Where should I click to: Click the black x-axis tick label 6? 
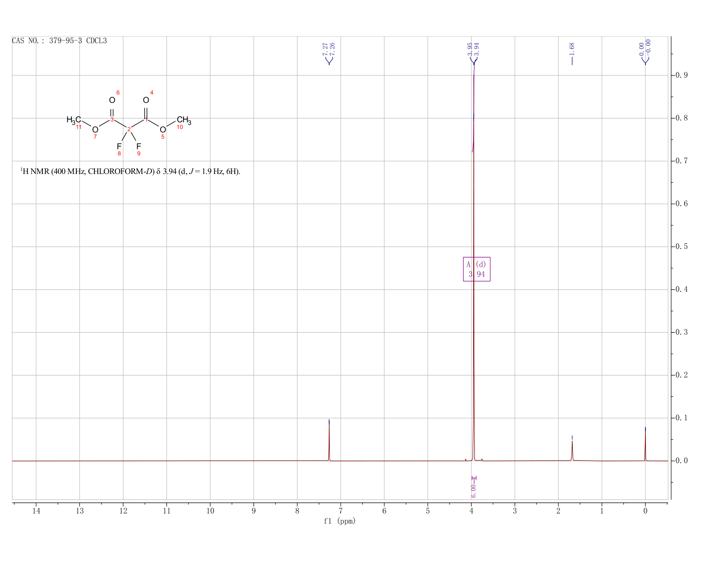384,511
